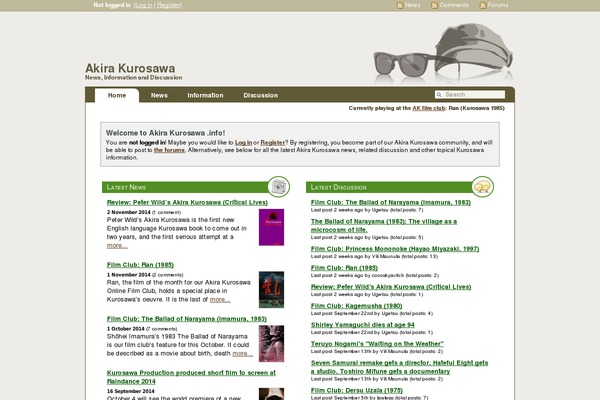Open discussion Shirley Yamaguchi dies at age 94

click(362, 325)
